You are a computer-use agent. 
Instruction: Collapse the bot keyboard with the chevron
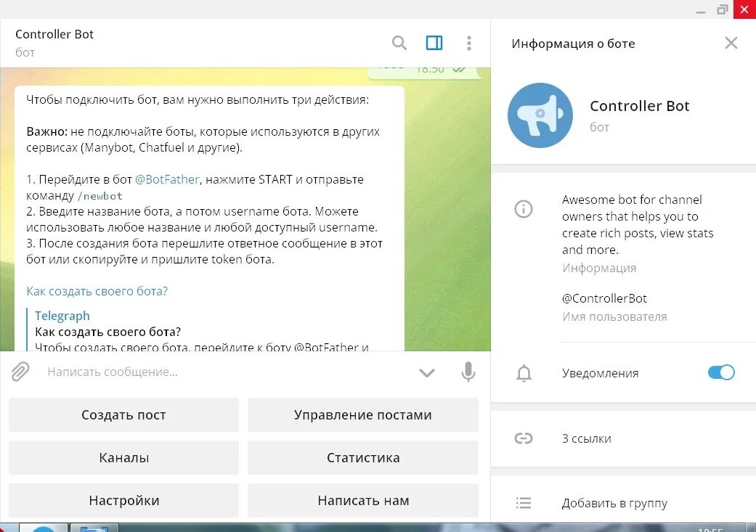pos(427,372)
